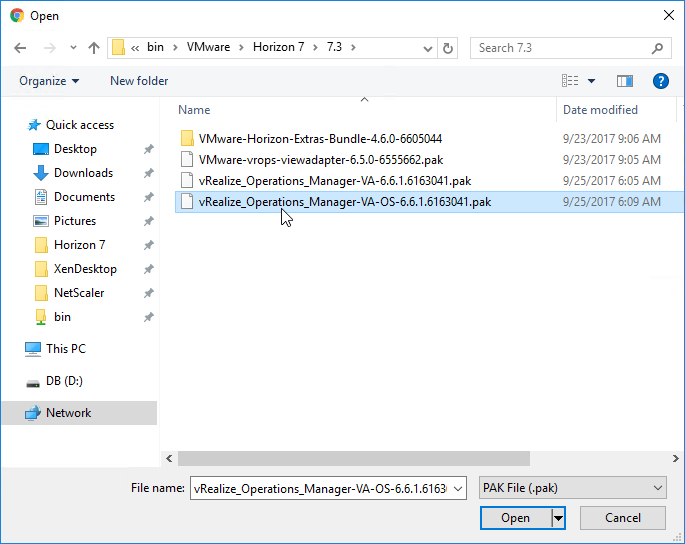Sort by the Name column header
Image resolution: width=685 pixels, height=544 pixels.
pos(194,110)
